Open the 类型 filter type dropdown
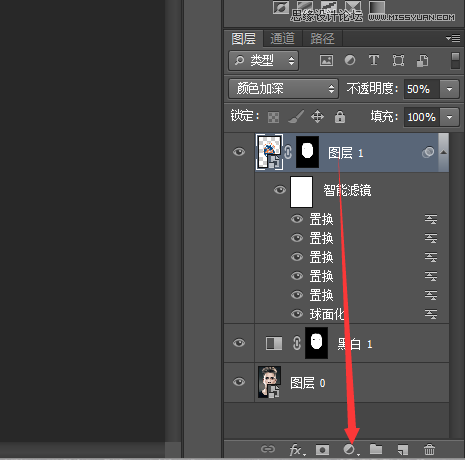The height and width of the screenshot is (460, 465). point(263,61)
